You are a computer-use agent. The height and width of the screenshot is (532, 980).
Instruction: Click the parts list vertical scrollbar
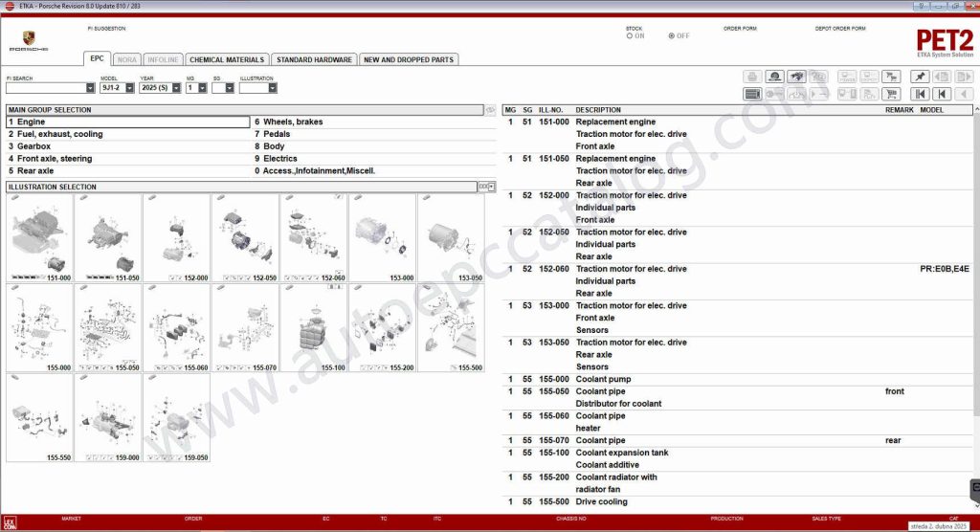[x=974, y=287]
